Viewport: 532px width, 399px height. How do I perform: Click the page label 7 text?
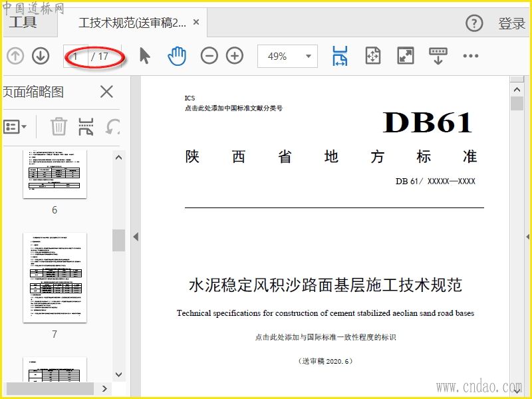[55, 334]
